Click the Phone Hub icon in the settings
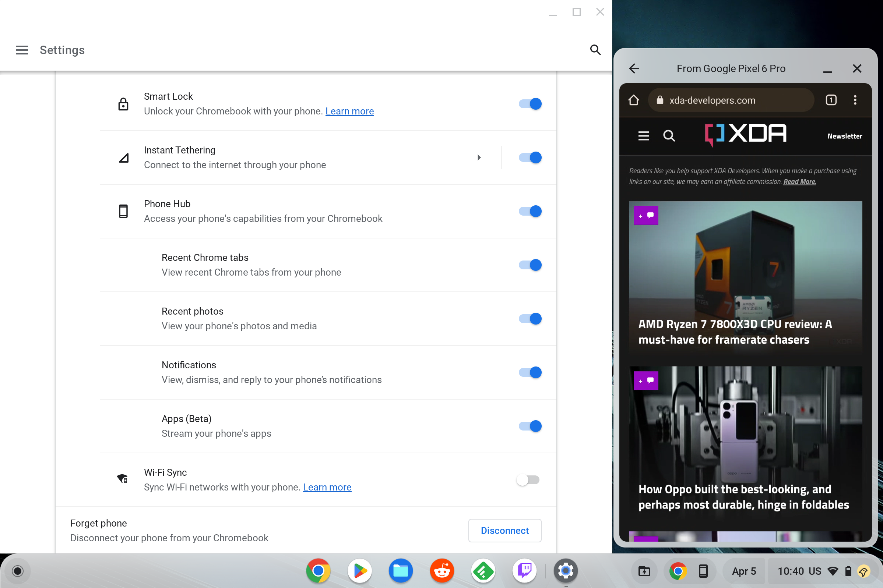 [x=123, y=210]
